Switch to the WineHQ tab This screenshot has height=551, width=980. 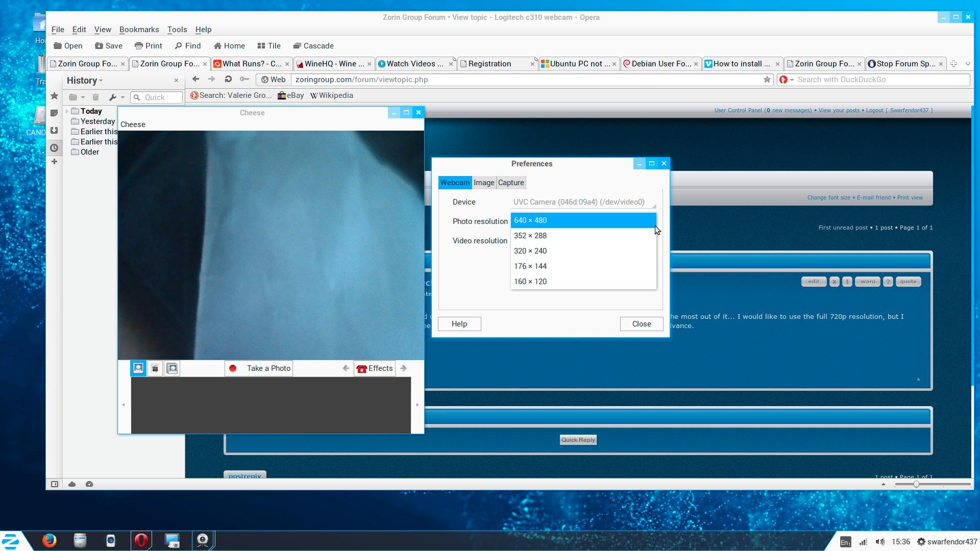click(x=334, y=64)
